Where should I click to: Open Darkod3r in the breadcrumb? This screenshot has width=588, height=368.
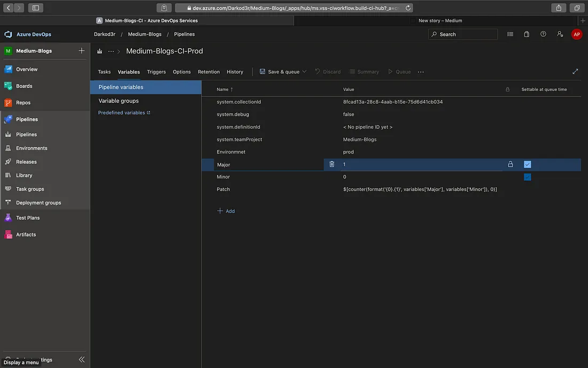(x=105, y=34)
